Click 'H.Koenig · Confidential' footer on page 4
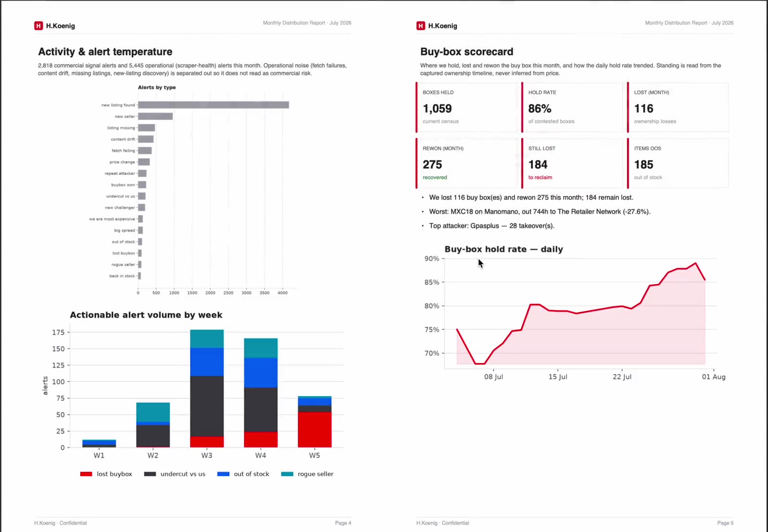 pyautogui.click(x=60, y=523)
